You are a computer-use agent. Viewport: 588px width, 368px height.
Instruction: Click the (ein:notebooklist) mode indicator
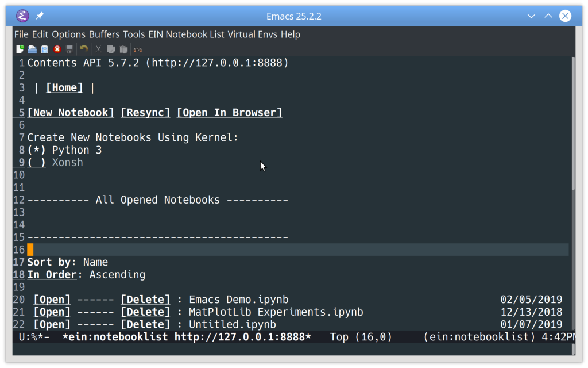[479, 337]
